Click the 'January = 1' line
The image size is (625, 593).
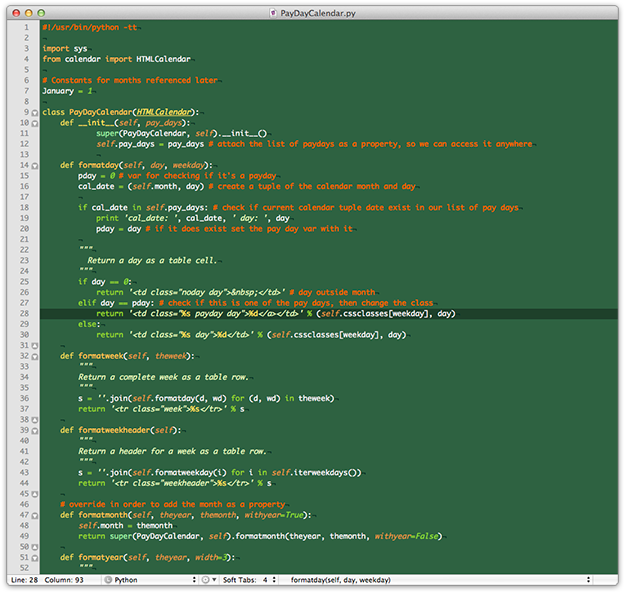pos(67,91)
